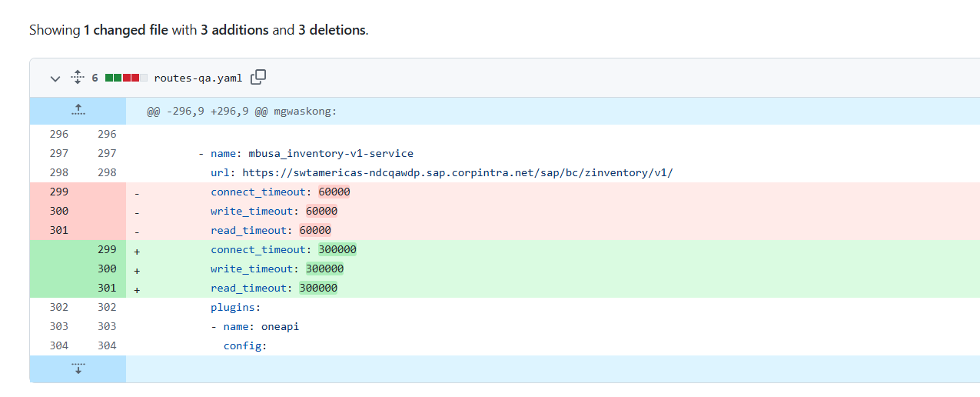Click the highlighted 300000 value in connect_timeout
The width and height of the screenshot is (980, 397).
[337, 249]
